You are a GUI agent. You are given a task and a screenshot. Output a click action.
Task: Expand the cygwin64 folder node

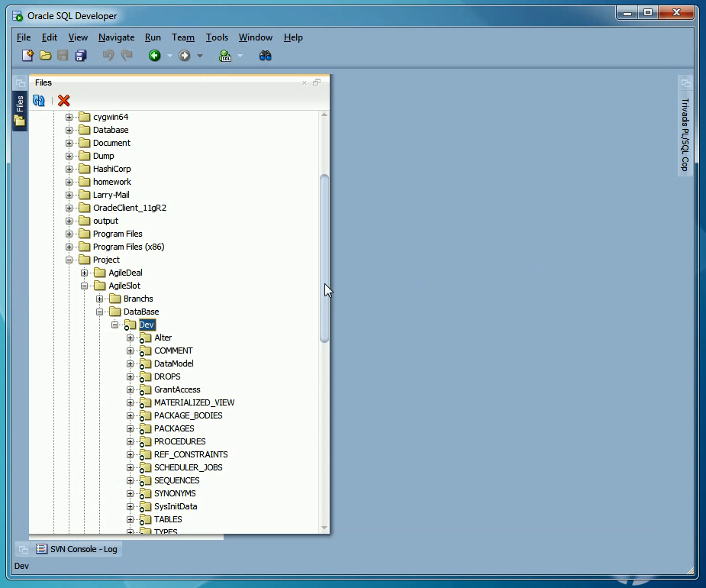pos(69,117)
